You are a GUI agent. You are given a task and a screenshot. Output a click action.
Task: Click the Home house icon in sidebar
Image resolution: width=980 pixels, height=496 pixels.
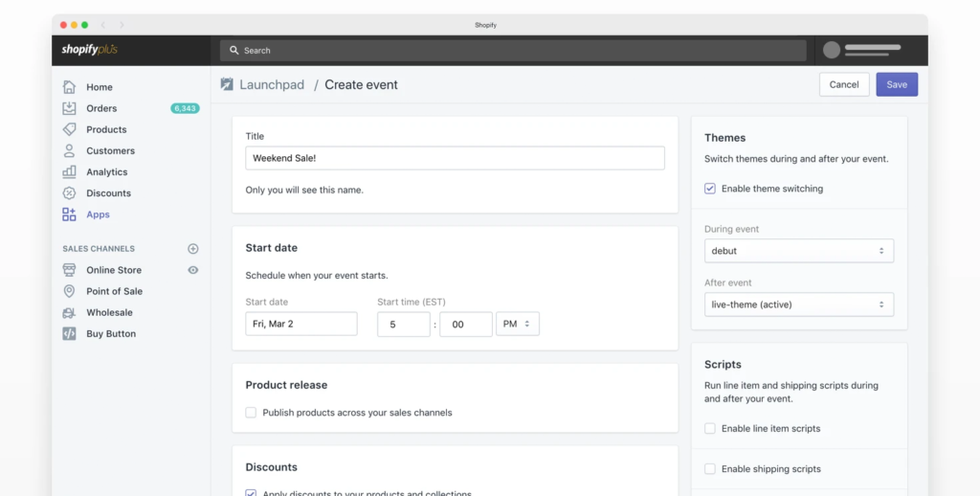pos(69,87)
